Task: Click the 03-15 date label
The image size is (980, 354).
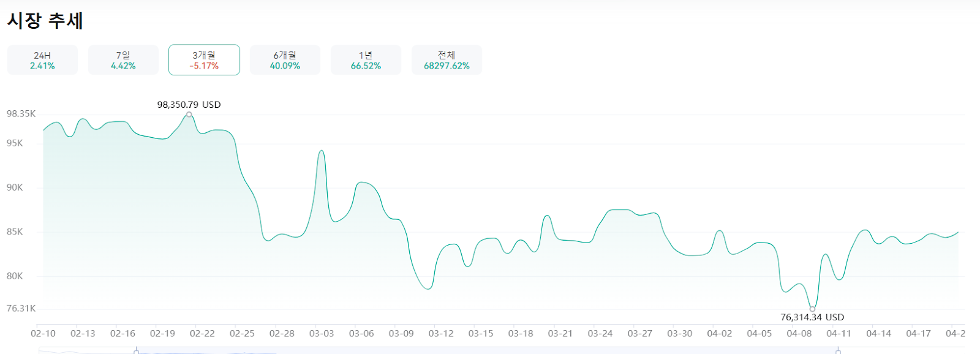Action: [481, 334]
